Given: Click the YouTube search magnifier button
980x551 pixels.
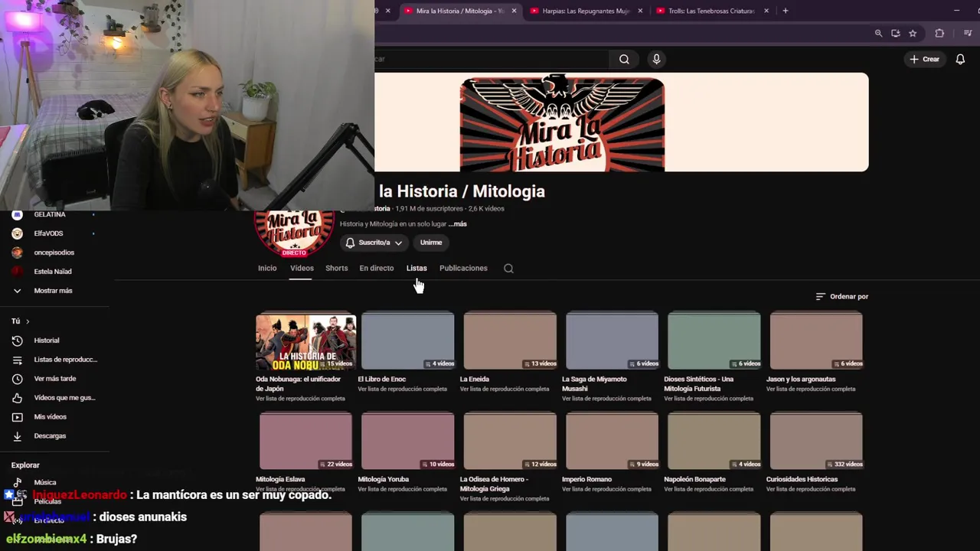Looking at the screenshot, I should click(624, 59).
